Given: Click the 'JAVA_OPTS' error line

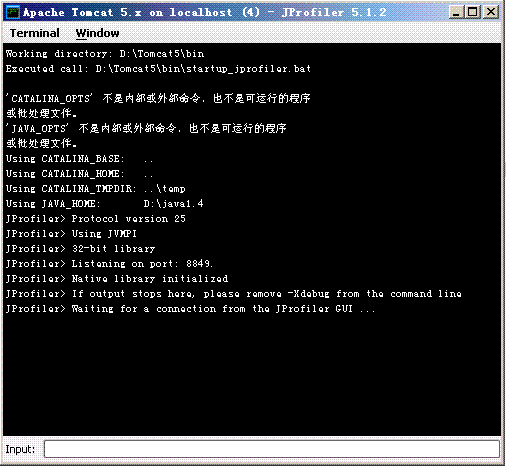Looking at the screenshot, I should point(146,128).
